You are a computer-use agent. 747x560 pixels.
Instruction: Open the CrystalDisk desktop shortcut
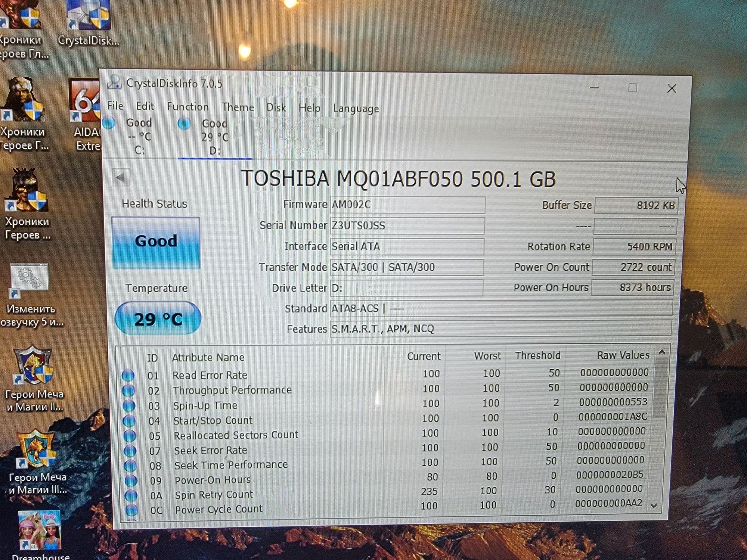pos(89,23)
